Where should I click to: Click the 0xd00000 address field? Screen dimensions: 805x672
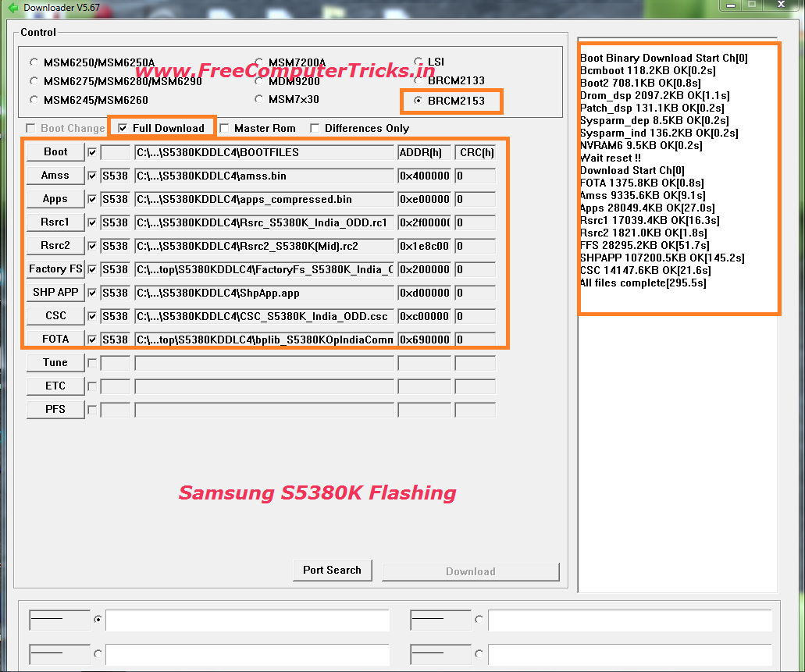coord(424,293)
